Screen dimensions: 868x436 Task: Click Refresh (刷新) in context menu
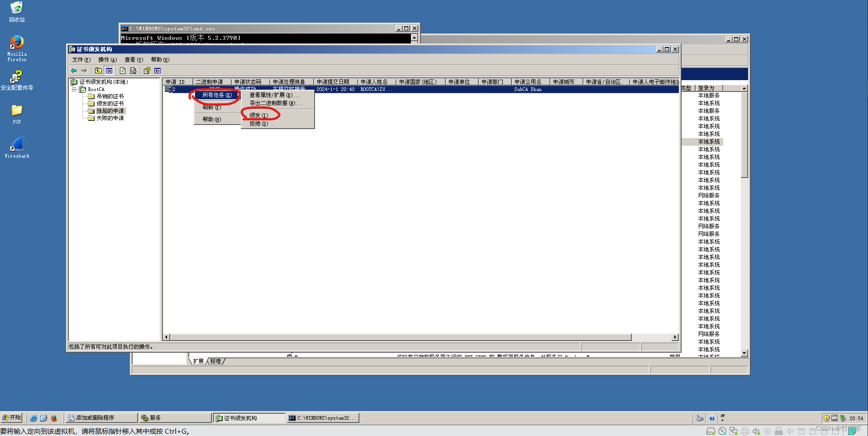click(x=217, y=107)
